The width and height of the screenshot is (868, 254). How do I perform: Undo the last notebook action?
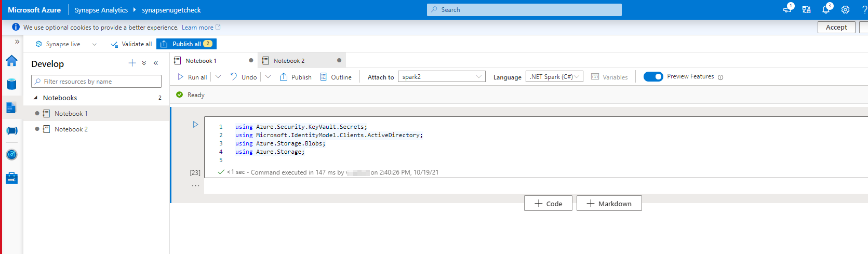pos(244,77)
